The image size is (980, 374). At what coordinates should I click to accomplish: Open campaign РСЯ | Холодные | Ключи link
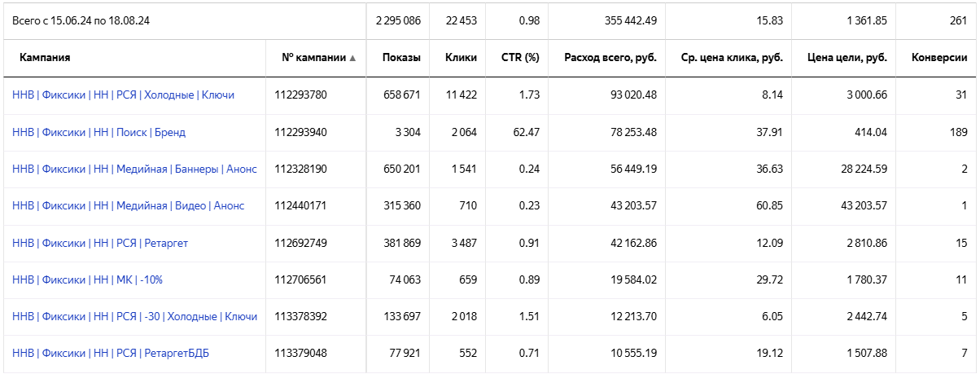click(x=123, y=95)
